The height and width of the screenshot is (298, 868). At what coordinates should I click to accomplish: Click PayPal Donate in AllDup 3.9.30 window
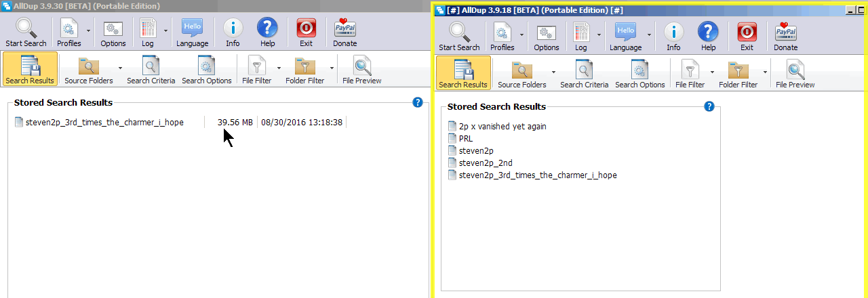click(345, 33)
